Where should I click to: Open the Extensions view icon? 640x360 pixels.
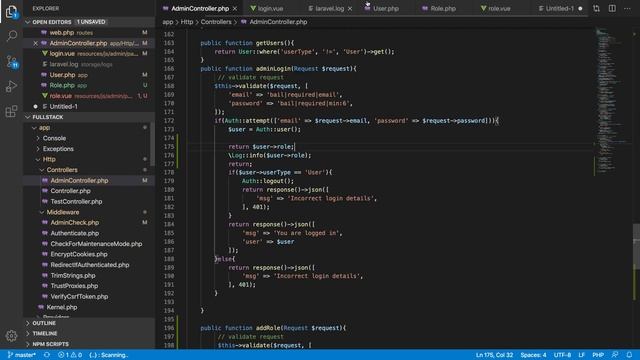11,111
